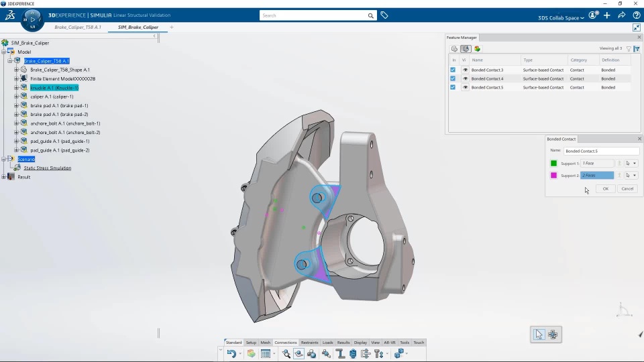Switch to the Restraints toolbar tab
Image resolution: width=644 pixels, height=362 pixels.
[x=309, y=343]
